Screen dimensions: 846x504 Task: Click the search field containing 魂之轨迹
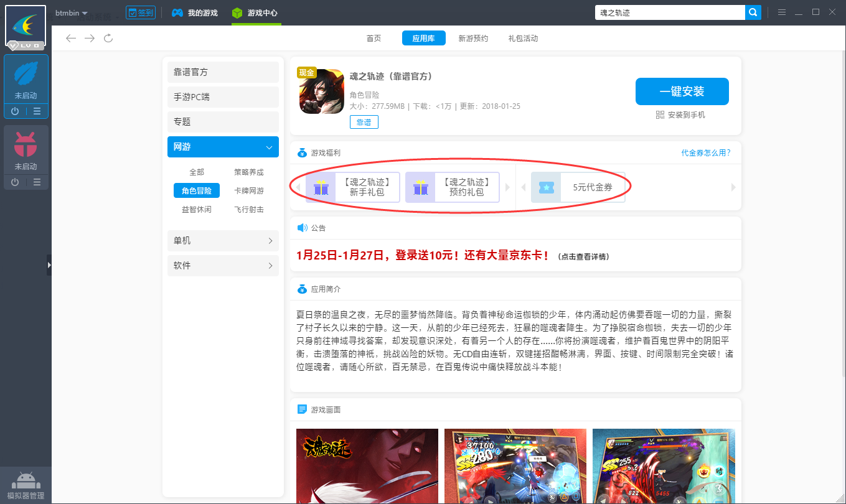pyautogui.click(x=670, y=12)
